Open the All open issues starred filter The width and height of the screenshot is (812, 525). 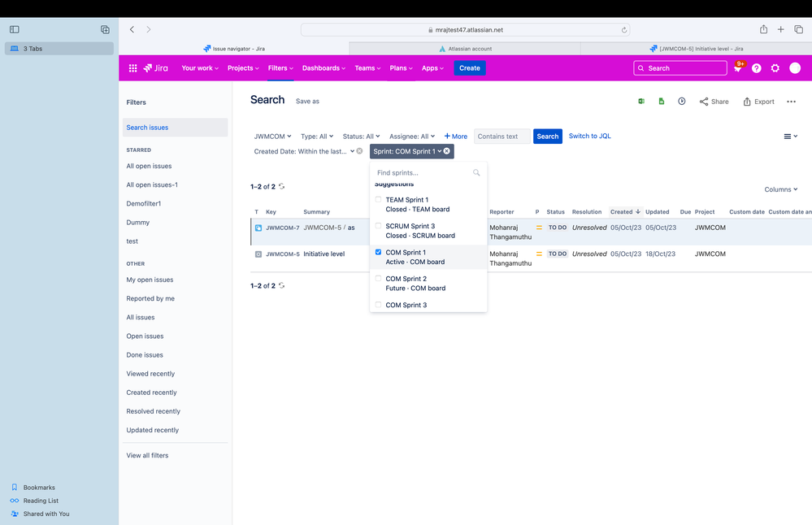149,167
